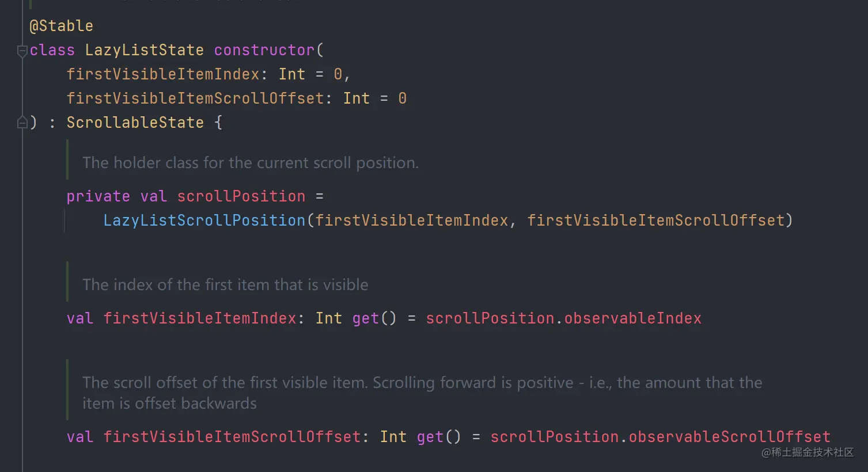Click val firstVisibleItemScrollOffset property name
Image resolution: width=868 pixels, height=472 pixels.
232,437
